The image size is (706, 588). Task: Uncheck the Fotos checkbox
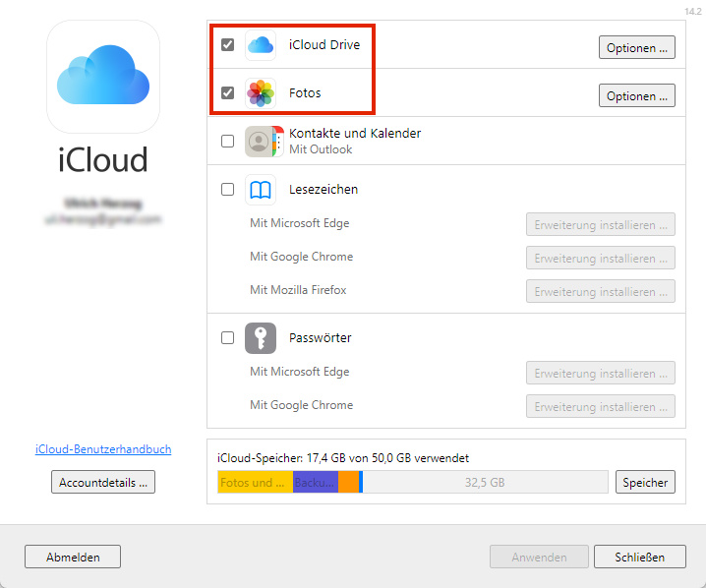click(x=227, y=93)
